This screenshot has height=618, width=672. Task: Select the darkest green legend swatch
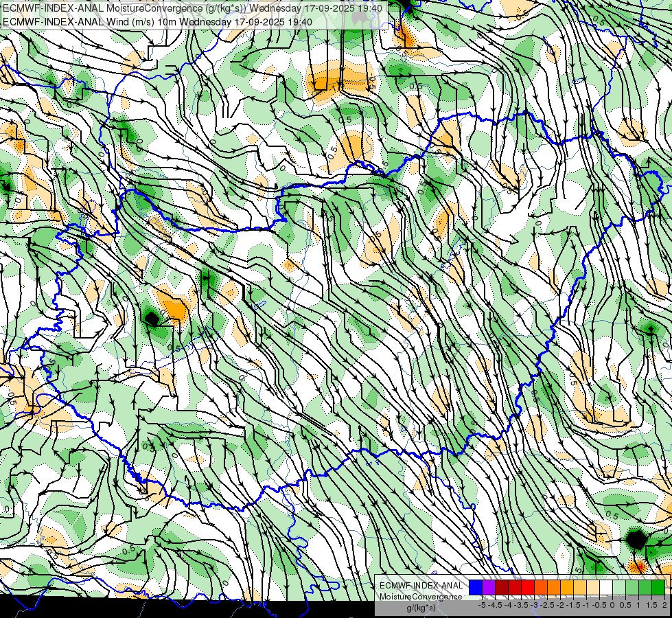(658, 588)
